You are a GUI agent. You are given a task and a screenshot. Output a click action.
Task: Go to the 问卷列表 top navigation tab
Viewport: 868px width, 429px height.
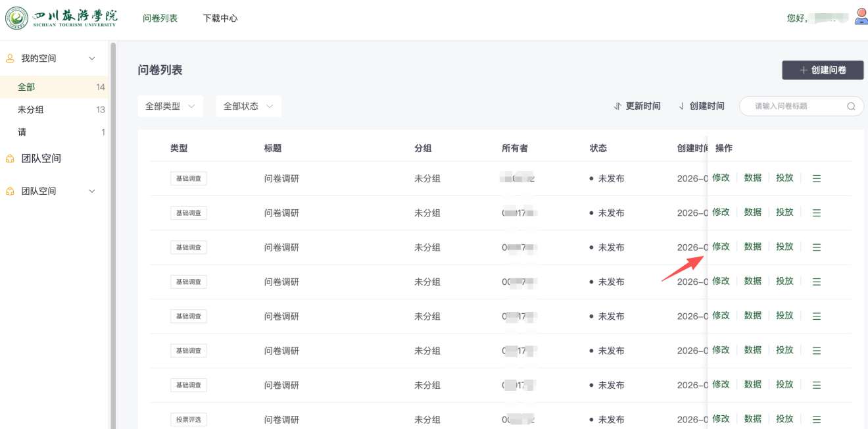160,18
